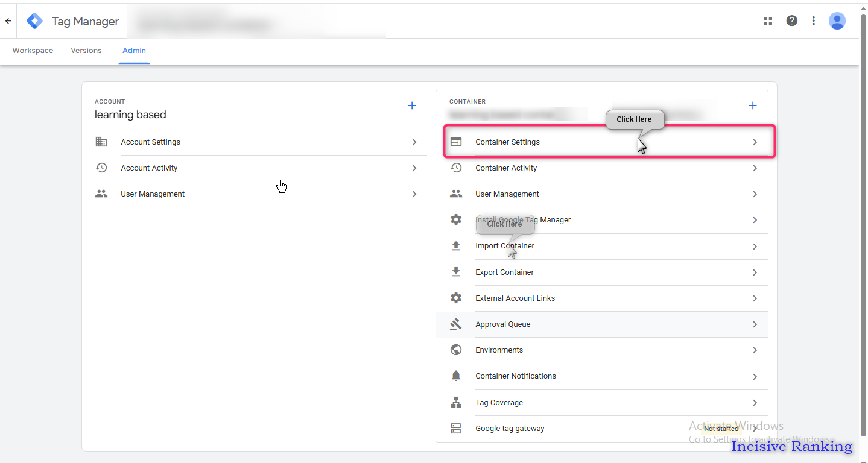Screen dimensions: 868x463
Task: Click the Import Container upload icon
Action: point(456,246)
